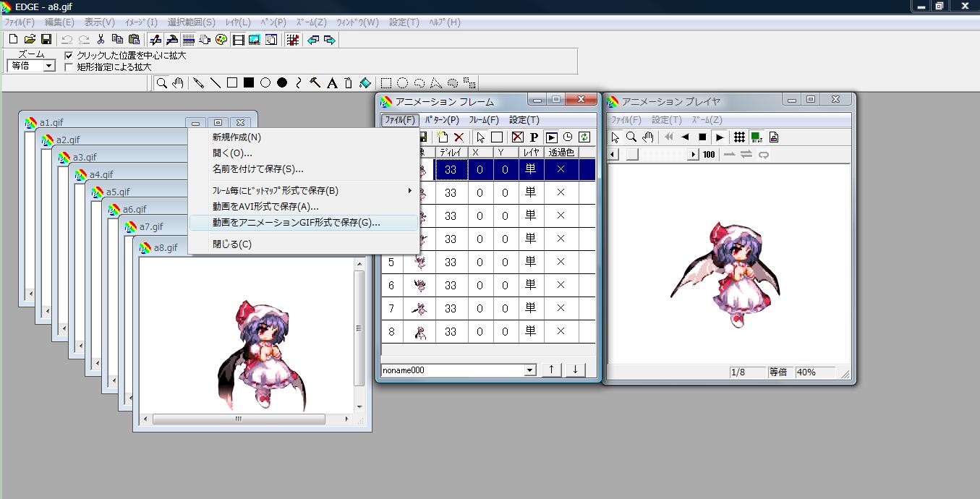
Task: Open a file with the folder icon
Action: coord(30,40)
